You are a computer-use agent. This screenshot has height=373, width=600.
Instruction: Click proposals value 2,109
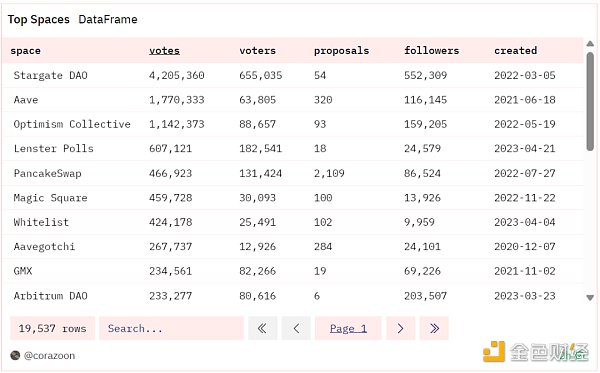pos(329,173)
